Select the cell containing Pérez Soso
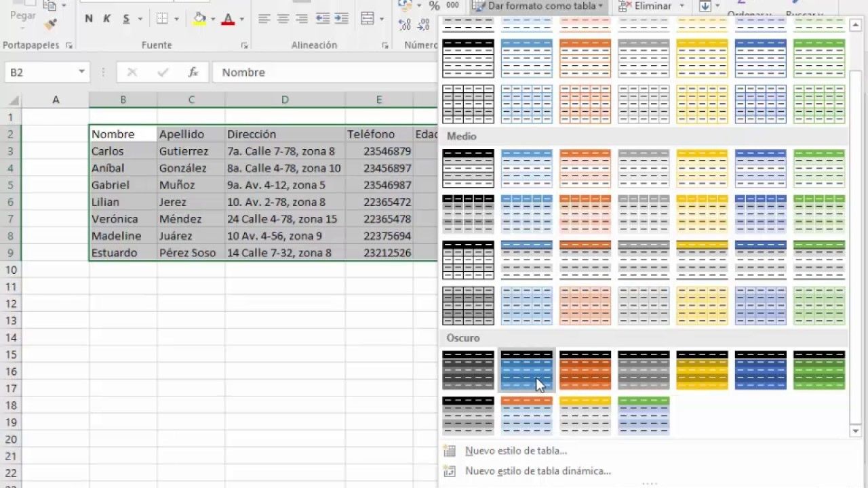868x488 pixels. [x=191, y=253]
